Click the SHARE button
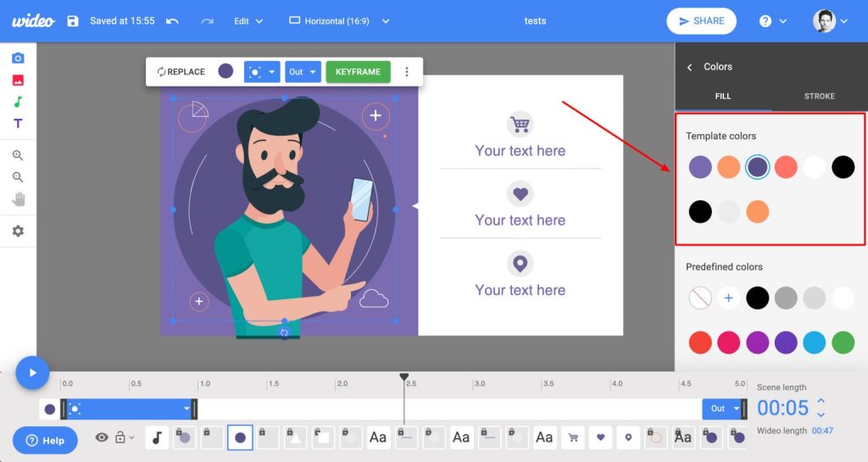The height and width of the screenshot is (462, 868). click(x=701, y=21)
